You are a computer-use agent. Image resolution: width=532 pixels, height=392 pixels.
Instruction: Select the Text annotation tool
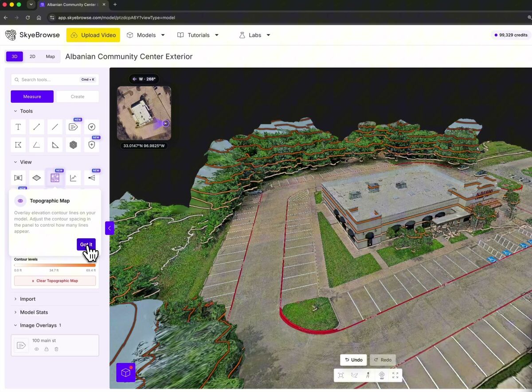[18, 127]
